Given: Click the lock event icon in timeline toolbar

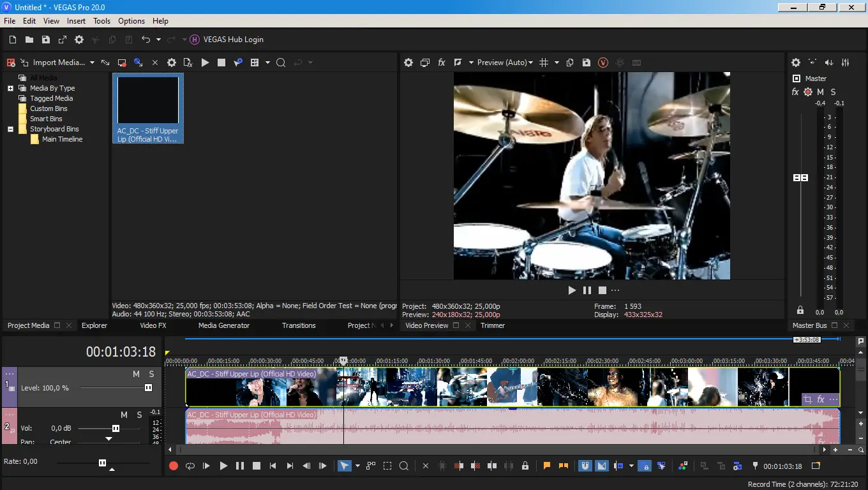Looking at the screenshot, I should [x=525, y=466].
